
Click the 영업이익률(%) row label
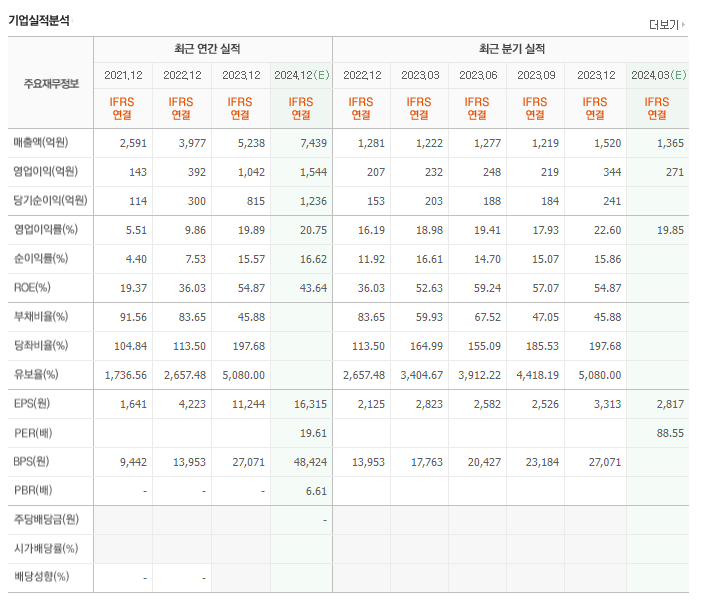46,230
